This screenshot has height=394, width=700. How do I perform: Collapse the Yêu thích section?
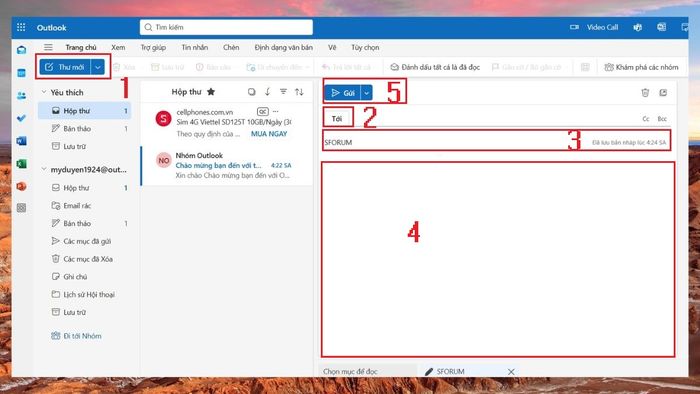point(44,92)
